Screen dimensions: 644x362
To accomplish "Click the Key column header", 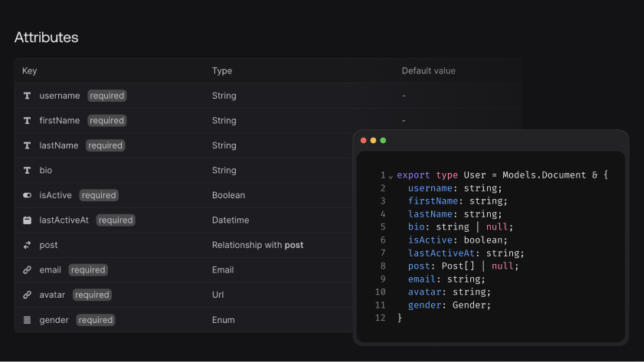I will [x=30, y=70].
